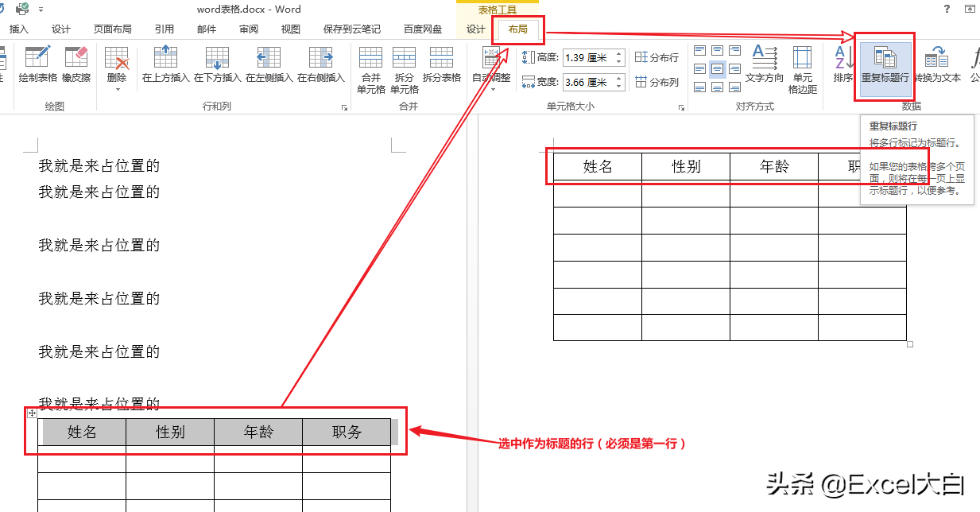Viewport: 980px width, 512px height.
Task: Click the 性别 cell in right page table
Action: tap(686, 166)
